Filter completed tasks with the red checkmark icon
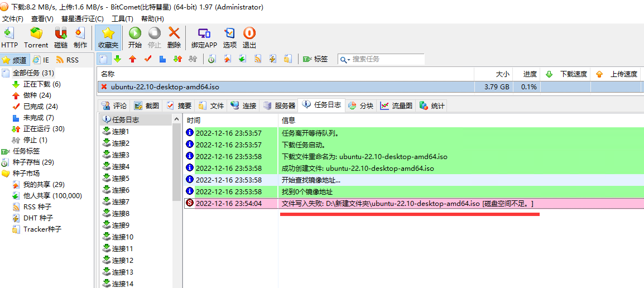Image resolution: width=644 pixels, height=288 pixels. tap(147, 59)
